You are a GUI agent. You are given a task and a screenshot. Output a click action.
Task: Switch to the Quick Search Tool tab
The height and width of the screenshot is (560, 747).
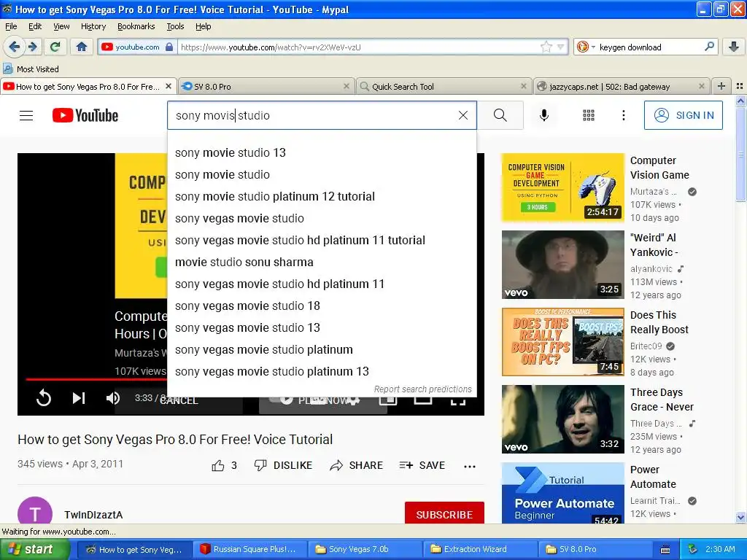pos(444,86)
